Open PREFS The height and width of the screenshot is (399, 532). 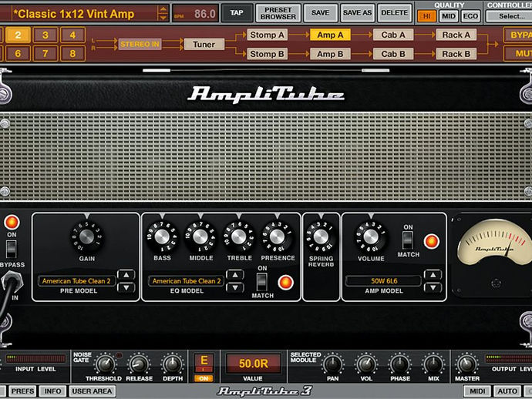click(x=22, y=391)
